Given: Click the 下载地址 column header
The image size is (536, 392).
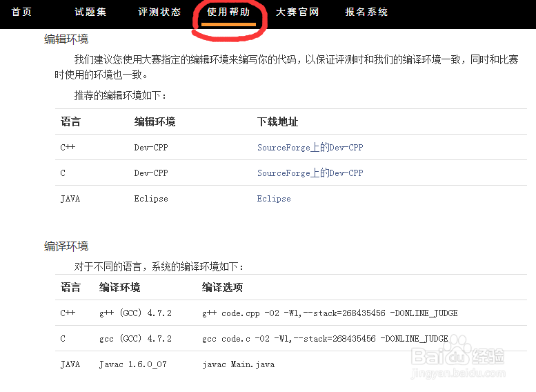Looking at the screenshot, I should point(277,121).
